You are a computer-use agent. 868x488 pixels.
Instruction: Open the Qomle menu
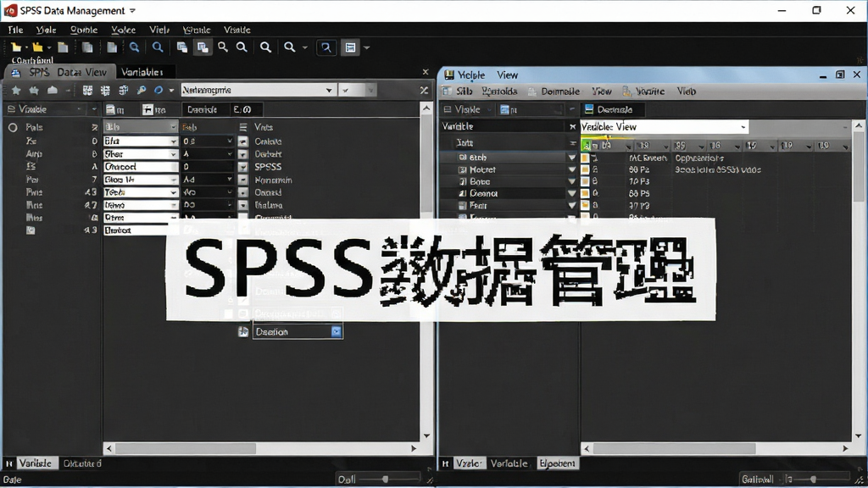pos(84,30)
